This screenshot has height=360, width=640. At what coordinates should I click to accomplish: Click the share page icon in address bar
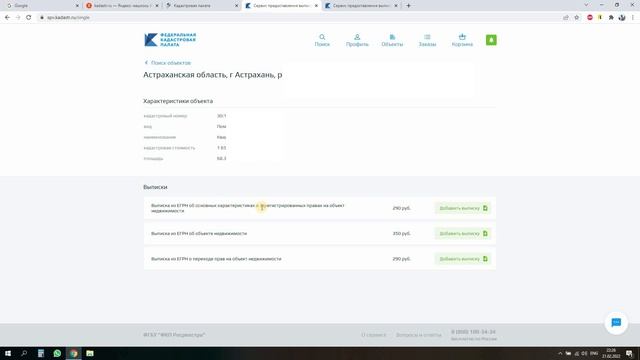point(566,18)
